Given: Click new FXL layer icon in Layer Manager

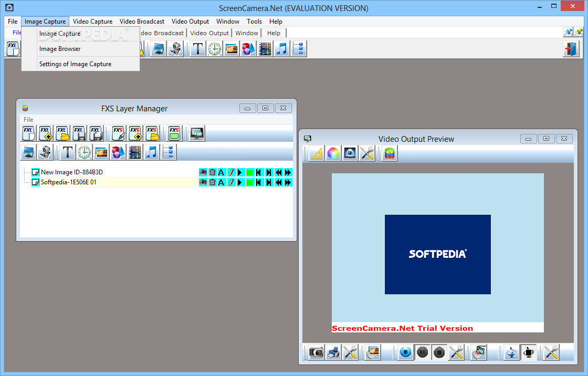Looking at the screenshot, I should click(x=28, y=133).
